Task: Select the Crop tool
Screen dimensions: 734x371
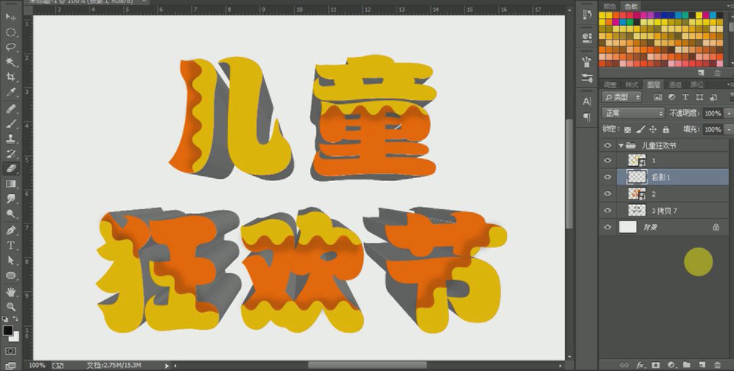Action: point(11,77)
